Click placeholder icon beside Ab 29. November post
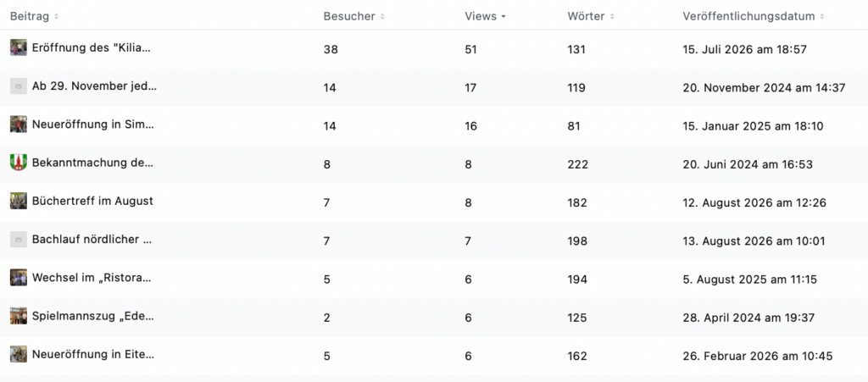Viewport: 868px width, 382px height. click(x=19, y=86)
